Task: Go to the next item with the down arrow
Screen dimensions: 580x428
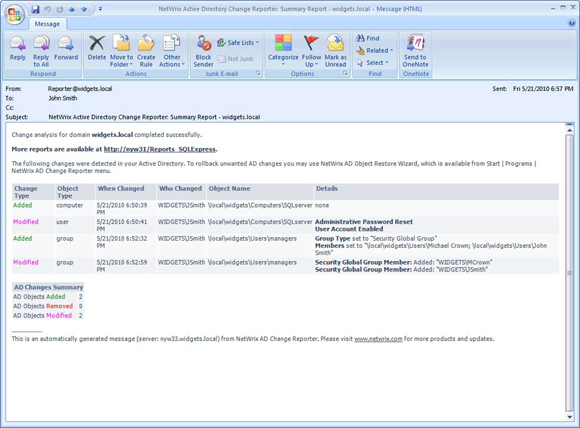Action: click(x=84, y=9)
